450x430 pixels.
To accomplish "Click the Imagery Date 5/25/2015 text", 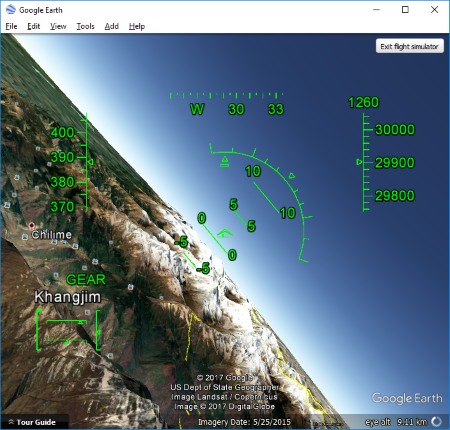I will (x=244, y=422).
